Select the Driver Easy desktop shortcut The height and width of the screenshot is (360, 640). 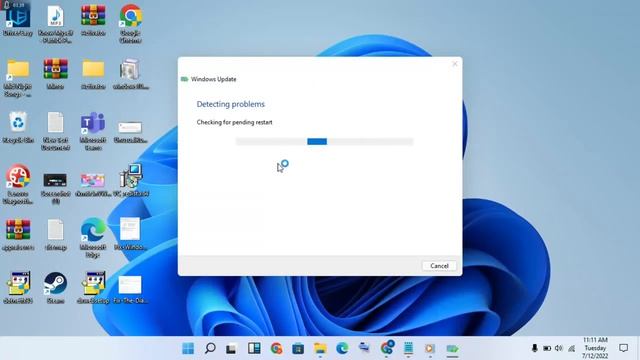pyautogui.click(x=18, y=20)
